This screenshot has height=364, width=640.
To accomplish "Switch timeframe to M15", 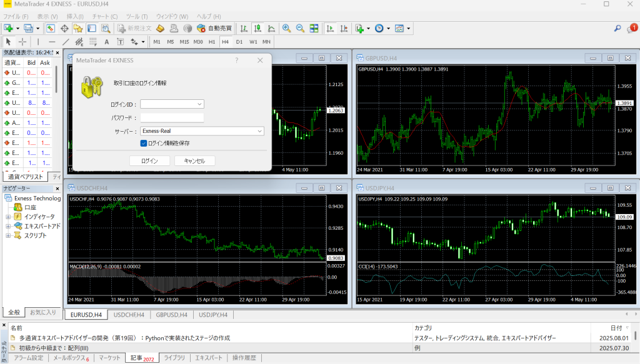I will (x=184, y=42).
